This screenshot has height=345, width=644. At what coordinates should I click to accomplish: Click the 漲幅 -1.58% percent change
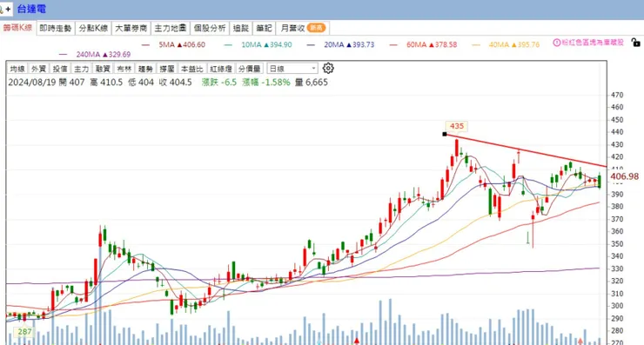[x=266, y=83]
